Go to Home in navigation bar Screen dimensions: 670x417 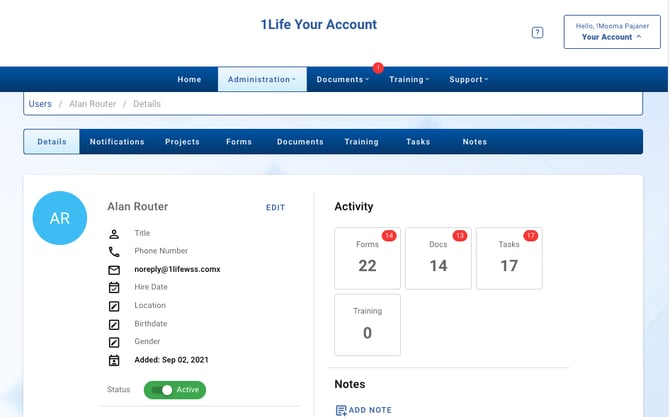click(x=189, y=80)
